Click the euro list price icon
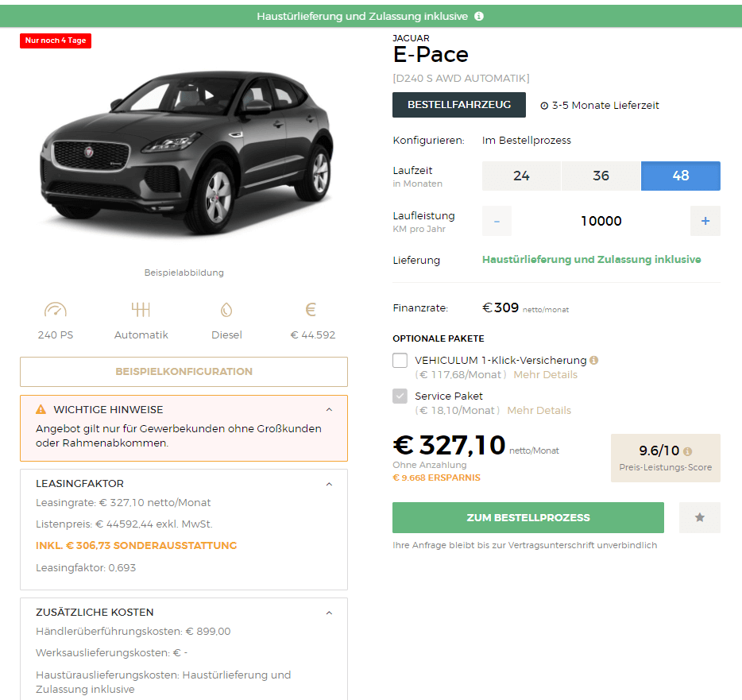The height and width of the screenshot is (700, 742). tap(311, 310)
